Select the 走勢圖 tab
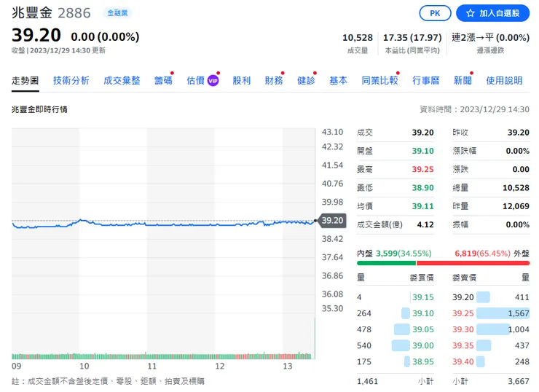The width and height of the screenshot is (539, 392). (x=25, y=81)
